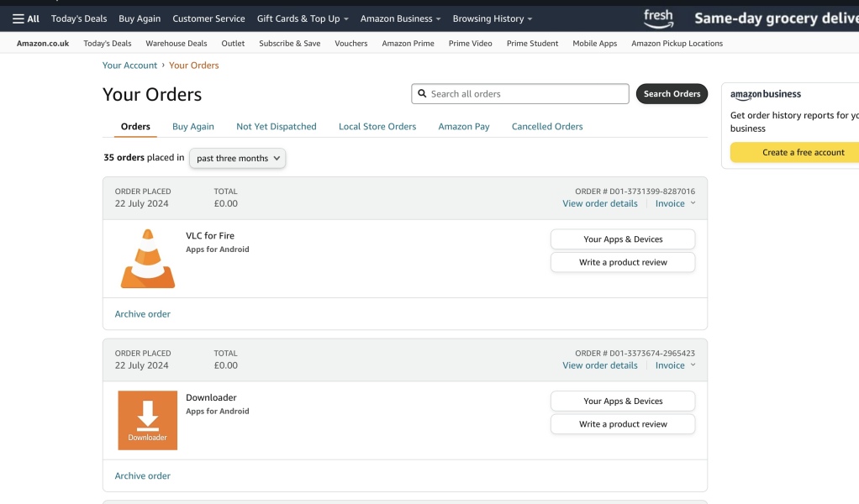This screenshot has height=504, width=859.
Task: Open Subscribe & Save link
Action: 290,43
